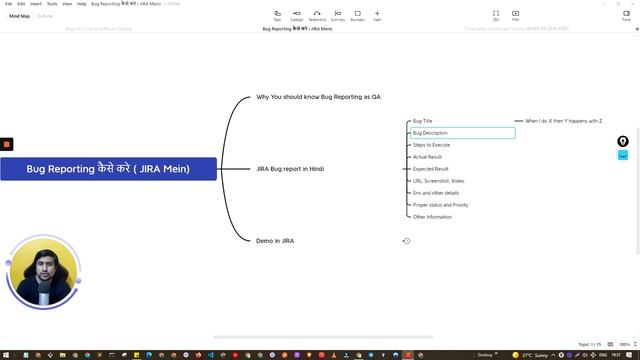Open File Explorer from the taskbar
The image size is (640, 360).
pos(62,355)
